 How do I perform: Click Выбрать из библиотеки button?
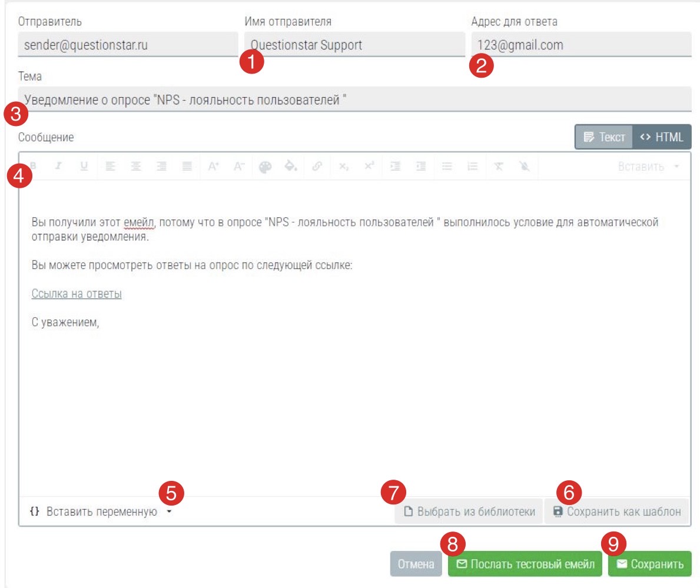469,511
